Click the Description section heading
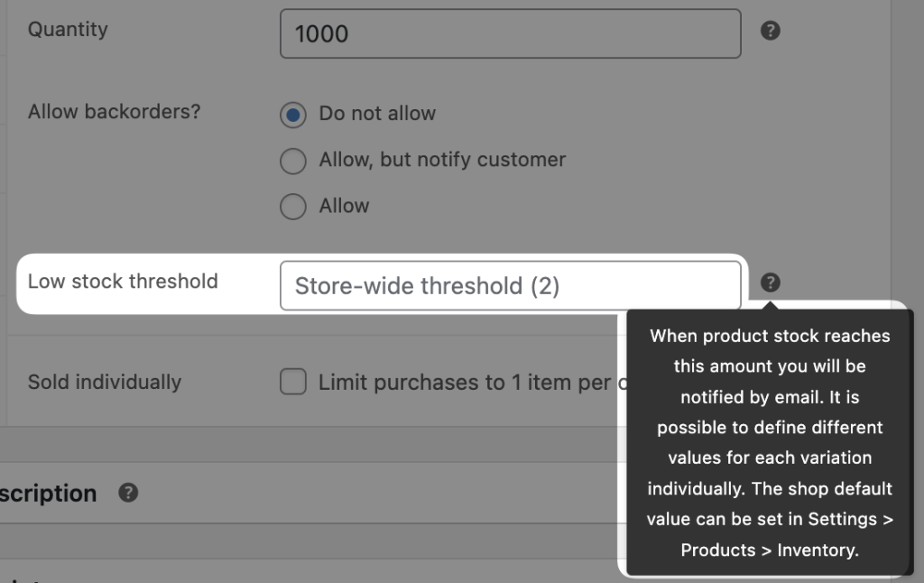The height and width of the screenshot is (583, 924). tap(48, 493)
